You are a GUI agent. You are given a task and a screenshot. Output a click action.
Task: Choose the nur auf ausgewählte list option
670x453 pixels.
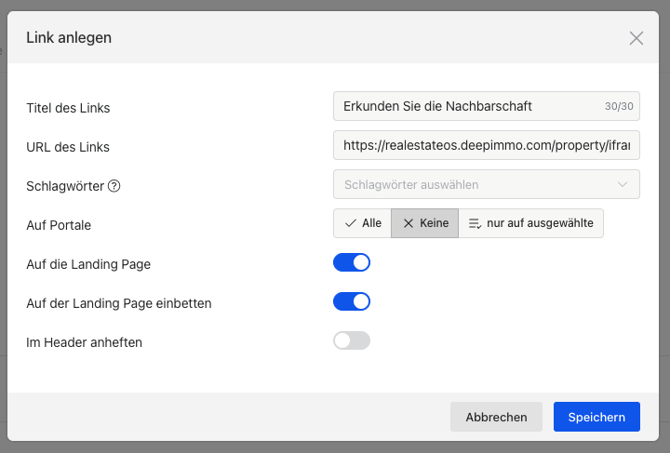[x=531, y=223]
